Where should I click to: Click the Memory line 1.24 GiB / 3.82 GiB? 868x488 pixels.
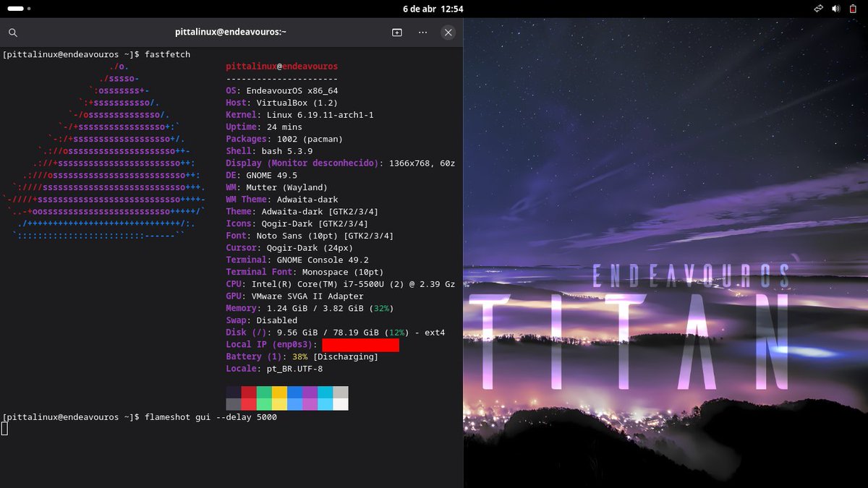pyautogui.click(x=310, y=308)
